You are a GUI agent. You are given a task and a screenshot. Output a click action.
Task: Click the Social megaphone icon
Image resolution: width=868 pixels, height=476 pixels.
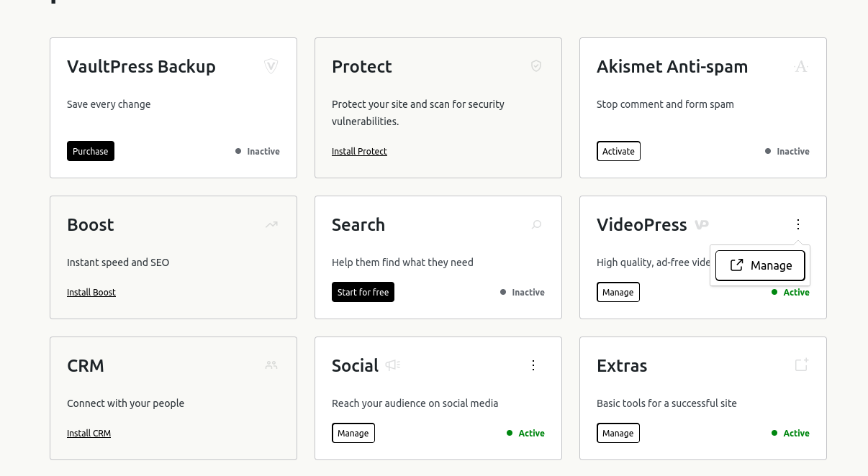pyautogui.click(x=392, y=365)
